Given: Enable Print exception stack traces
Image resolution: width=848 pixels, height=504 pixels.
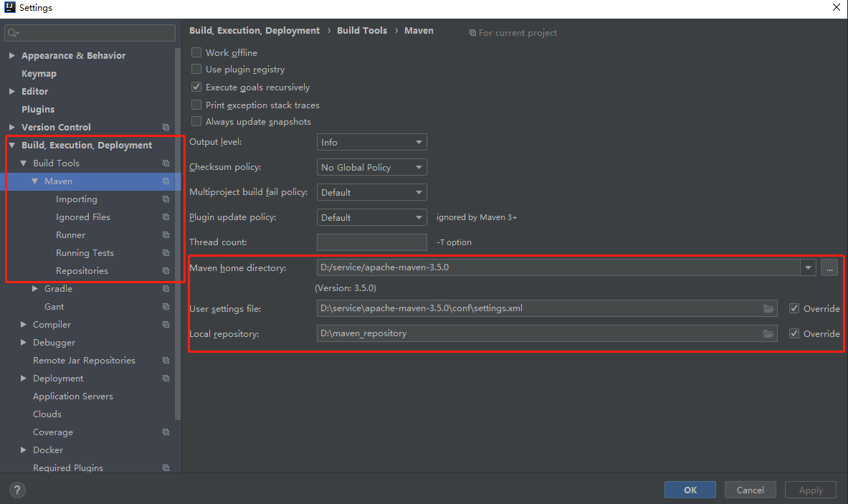Looking at the screenshot, I should pos(196,105).
